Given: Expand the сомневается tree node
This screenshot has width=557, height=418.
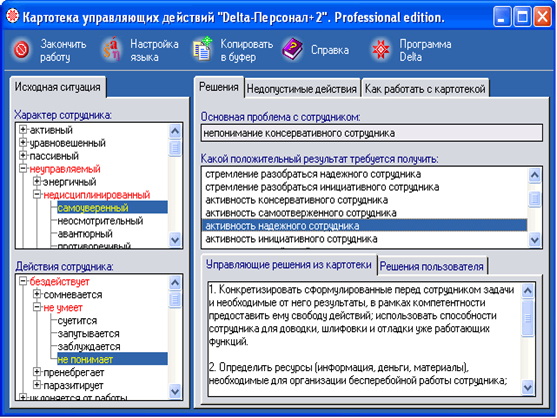Looking at the screenshot, I should (x=37, y=294).
